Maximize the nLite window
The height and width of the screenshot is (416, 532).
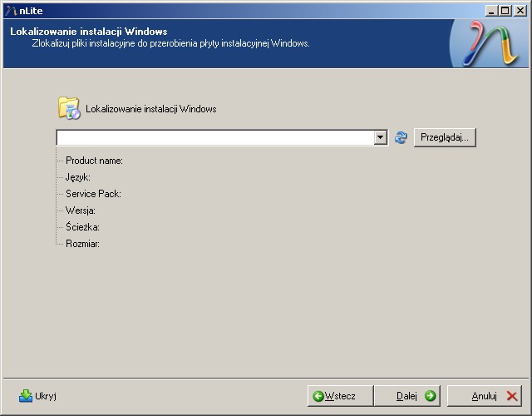pos(505,11)
